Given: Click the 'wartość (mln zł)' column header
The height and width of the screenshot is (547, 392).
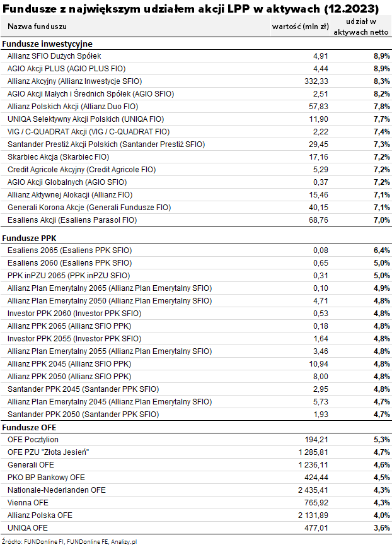Looking at the screenshot, I should point(300,26).
